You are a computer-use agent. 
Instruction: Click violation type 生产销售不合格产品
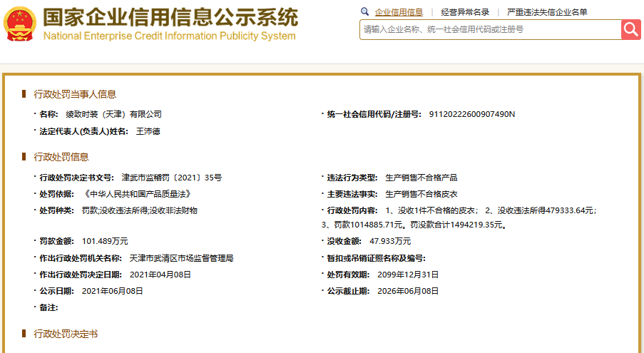pos(421,178)
